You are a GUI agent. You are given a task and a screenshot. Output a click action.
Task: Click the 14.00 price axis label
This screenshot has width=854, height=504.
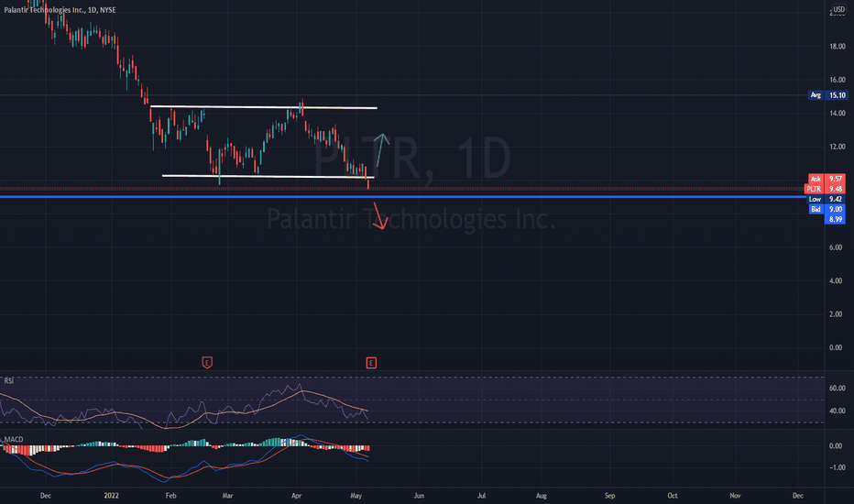point(838,114)
